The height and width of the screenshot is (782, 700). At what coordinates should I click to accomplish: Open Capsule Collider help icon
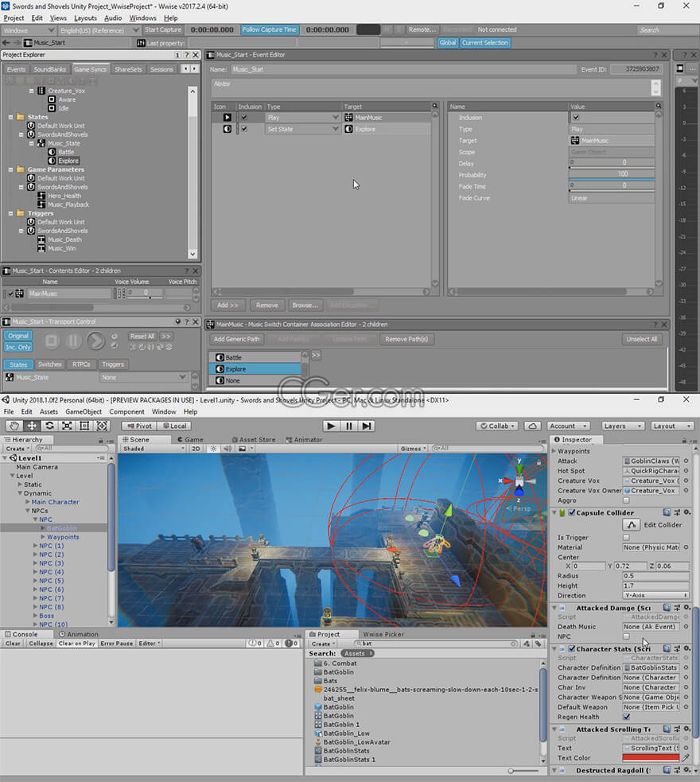pos(667,512)
